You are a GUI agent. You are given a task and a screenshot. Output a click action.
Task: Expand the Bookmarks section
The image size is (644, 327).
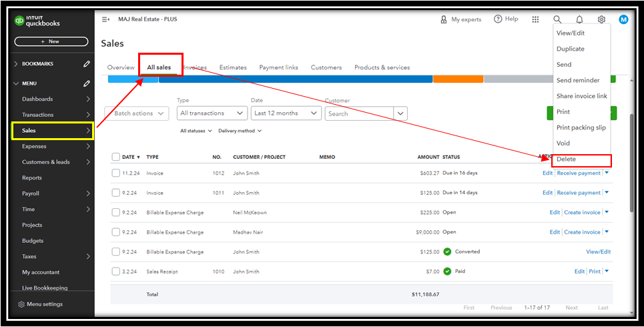(16, 63)
